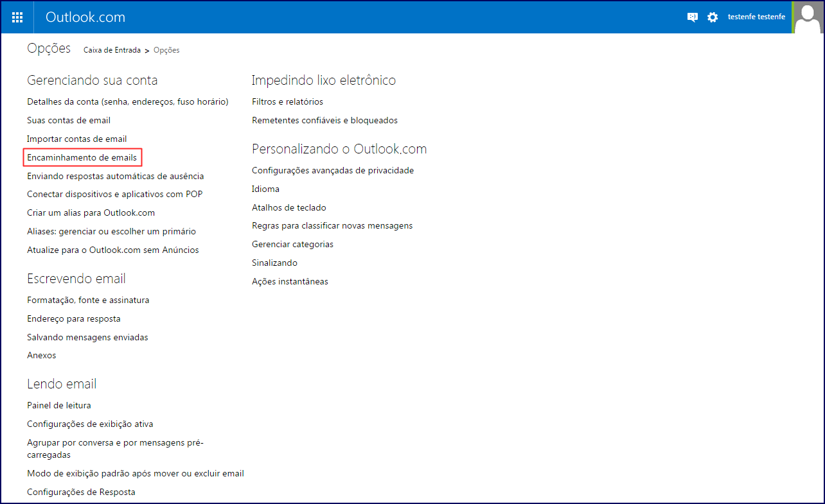Open Configurações de exibição ativa
The height and width of the screenshot is (504, 825).
tap(90, 424)
